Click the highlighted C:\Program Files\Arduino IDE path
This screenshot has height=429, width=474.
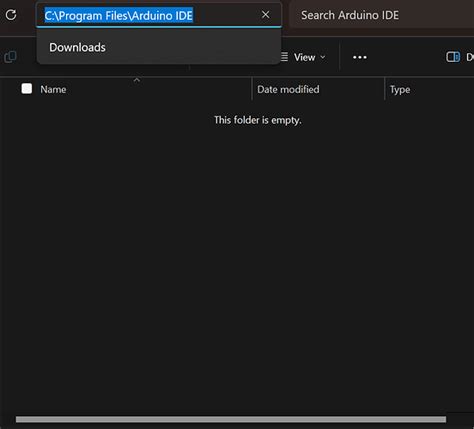119,15
